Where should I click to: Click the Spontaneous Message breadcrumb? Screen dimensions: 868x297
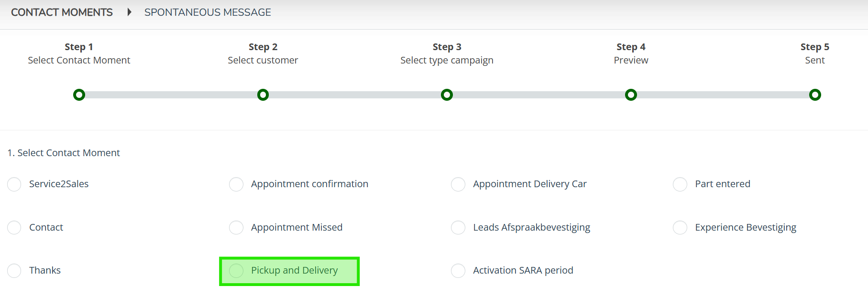pyautogui.click(x=208, y=12)
